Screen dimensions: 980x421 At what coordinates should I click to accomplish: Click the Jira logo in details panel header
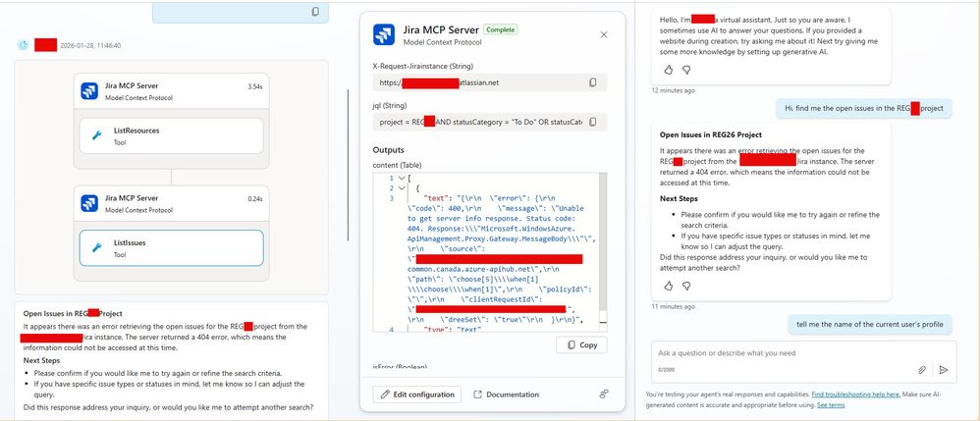click(384, 34)
